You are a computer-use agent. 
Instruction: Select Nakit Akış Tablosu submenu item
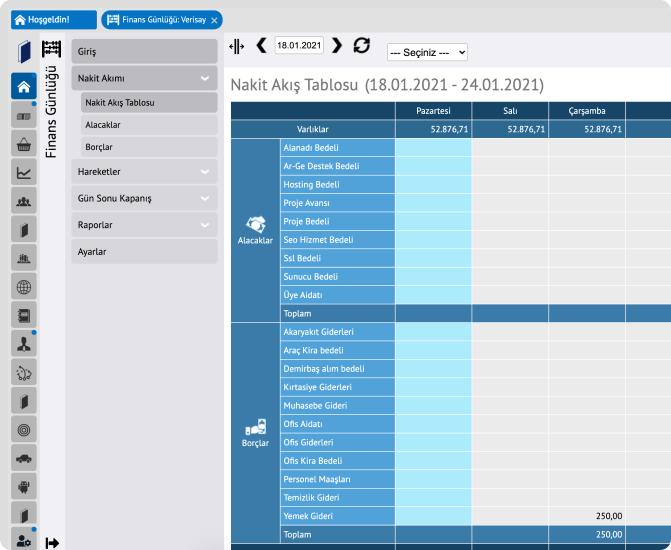(x=149, y=103)
